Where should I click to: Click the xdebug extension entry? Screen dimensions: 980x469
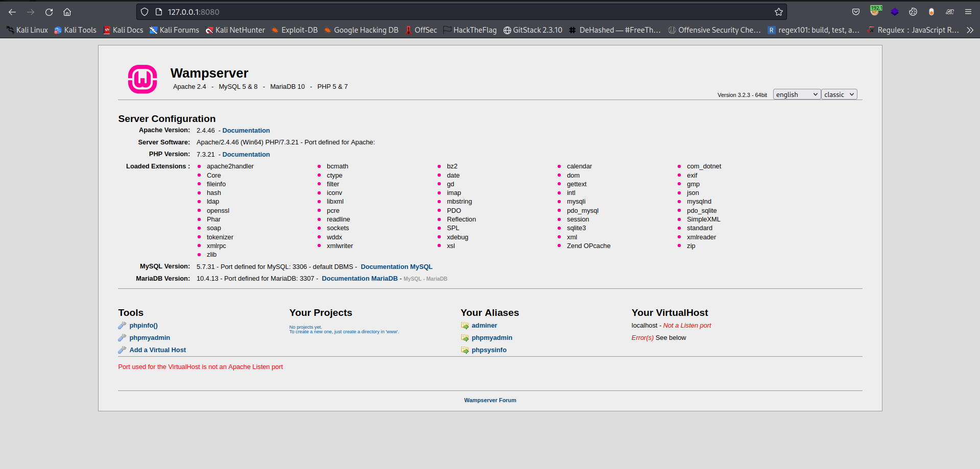click(458, 237)
